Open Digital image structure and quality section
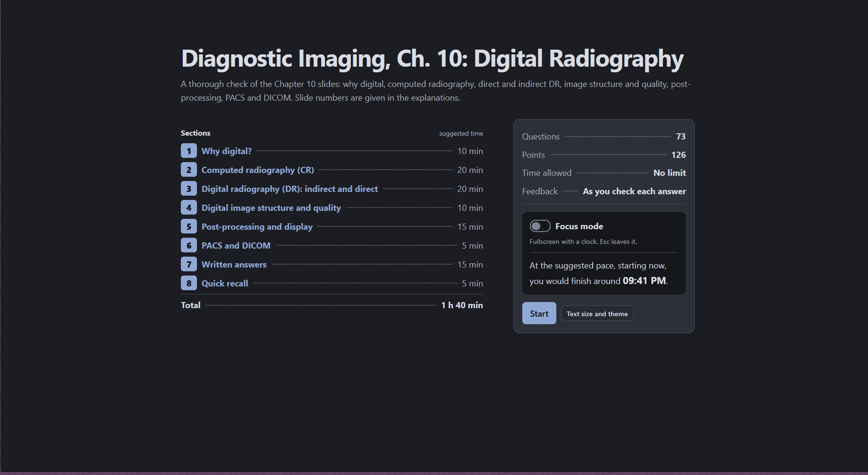The image size is (868, 475). click(271, 207)
